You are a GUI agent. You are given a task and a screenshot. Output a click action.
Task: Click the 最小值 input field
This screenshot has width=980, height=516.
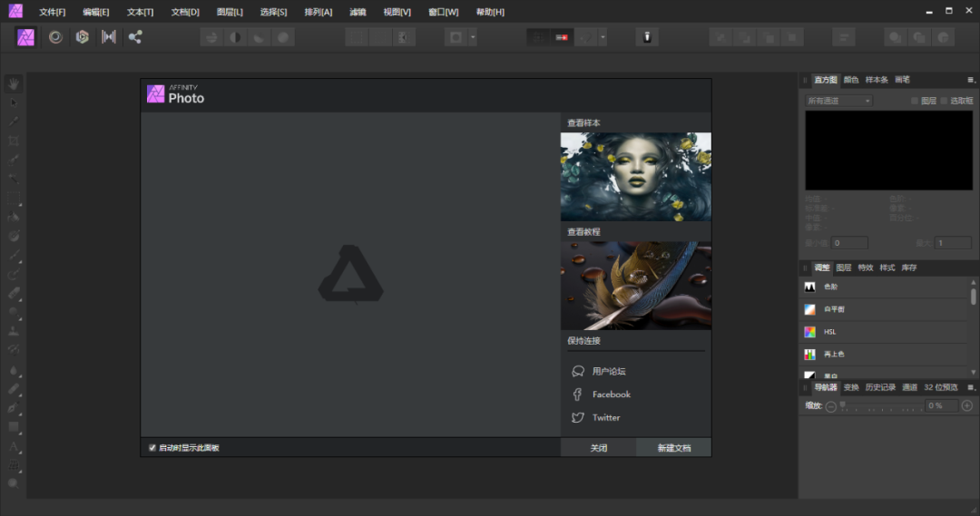pos(849,243)
